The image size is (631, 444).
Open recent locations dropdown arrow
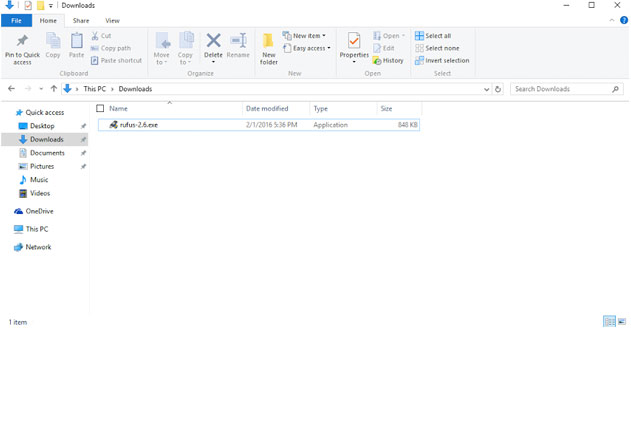point(41,89)
